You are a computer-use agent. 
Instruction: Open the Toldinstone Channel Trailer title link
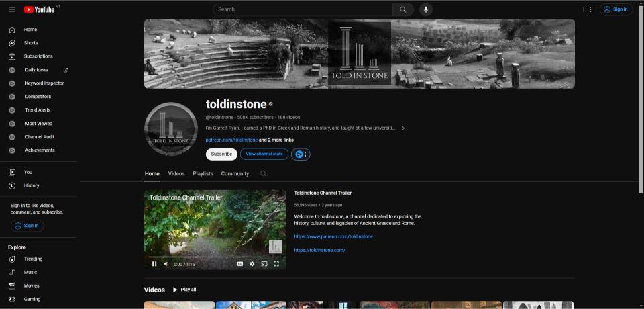[x=323, y=193]
